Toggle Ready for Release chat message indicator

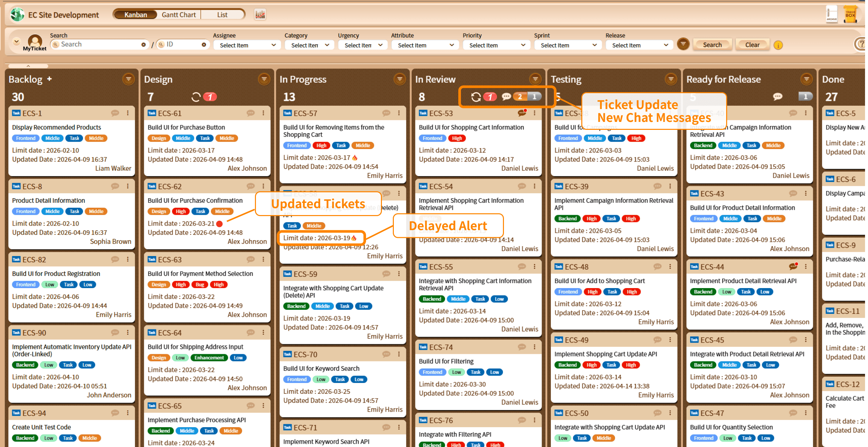tap(777, 97)
